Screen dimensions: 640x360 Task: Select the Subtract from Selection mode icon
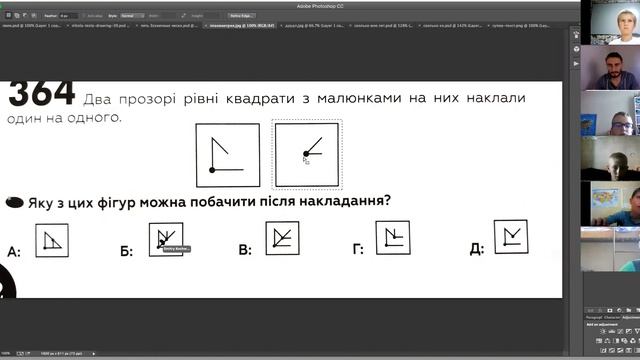pyautogui.click(x=25, y=16)
